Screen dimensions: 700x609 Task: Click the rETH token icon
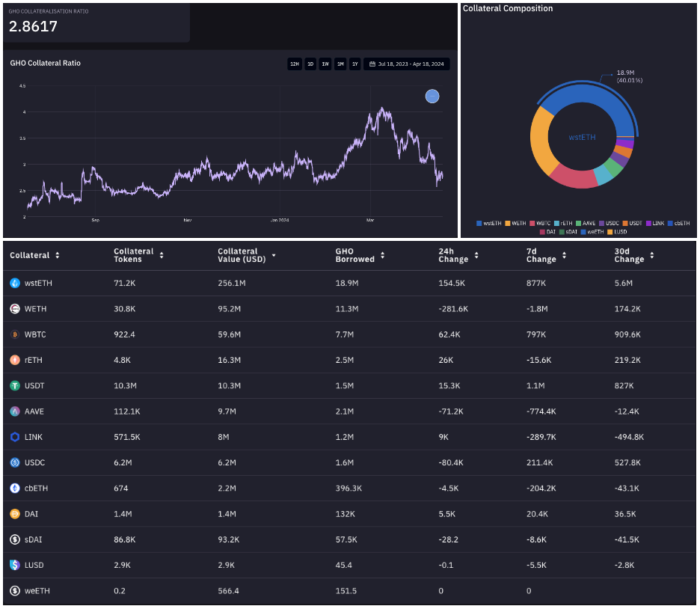coord(15,360)
